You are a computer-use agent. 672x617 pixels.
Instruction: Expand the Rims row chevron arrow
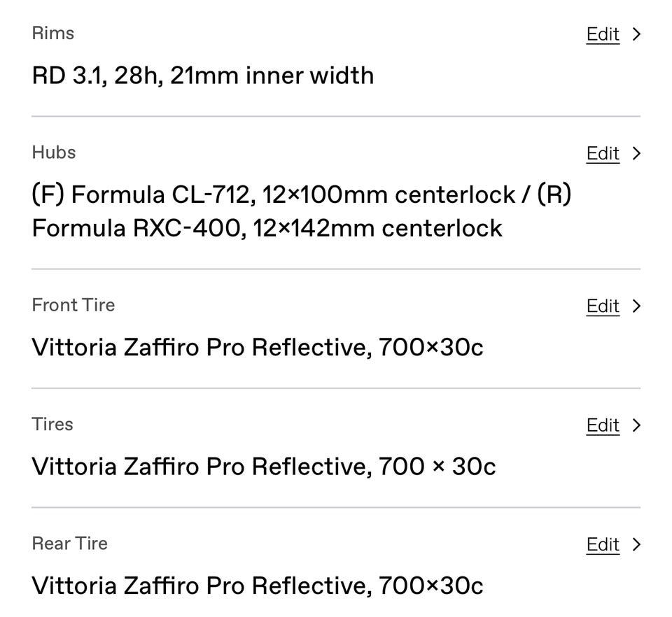636,34
